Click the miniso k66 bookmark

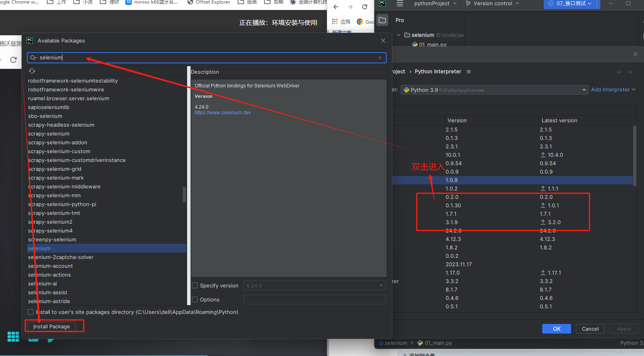[x=151, y=2]
